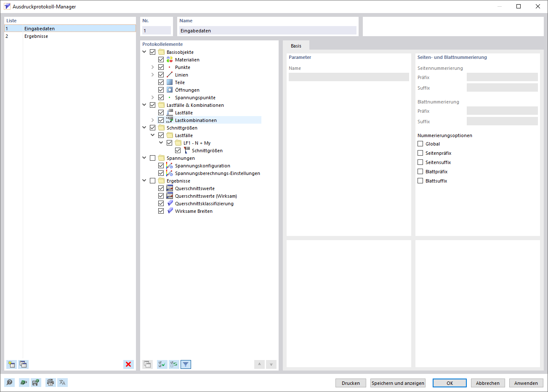Click the Anwenden button
Screen dimensions: 548x392
(x=526, y=383)
